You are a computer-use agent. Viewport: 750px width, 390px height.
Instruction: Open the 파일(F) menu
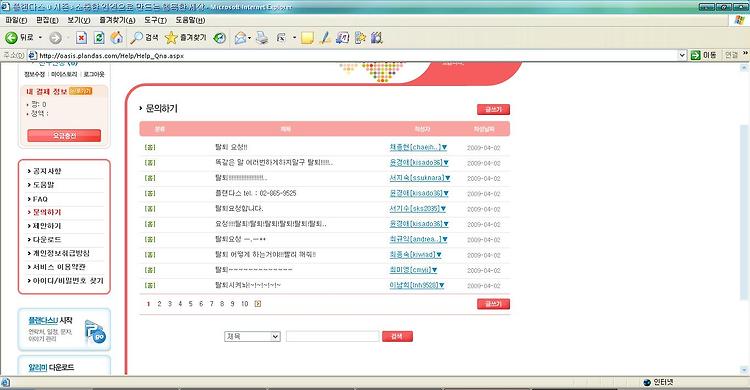click(x=16, y=20)
